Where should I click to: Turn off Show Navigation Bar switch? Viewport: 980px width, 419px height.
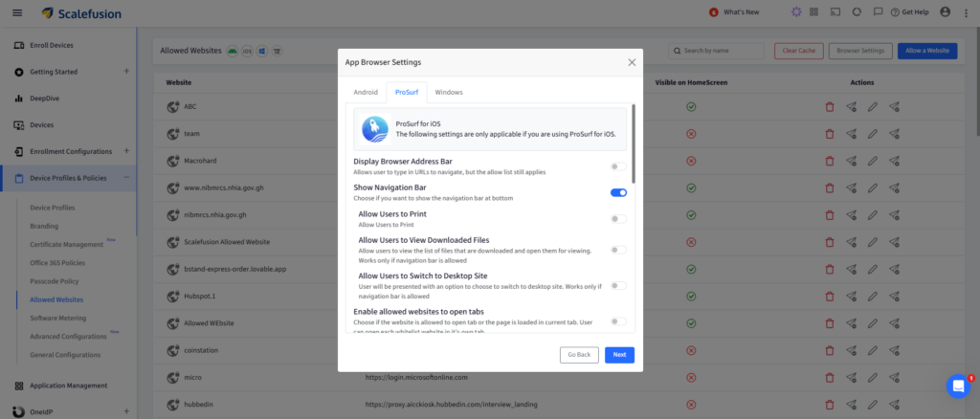pos(619,192)
